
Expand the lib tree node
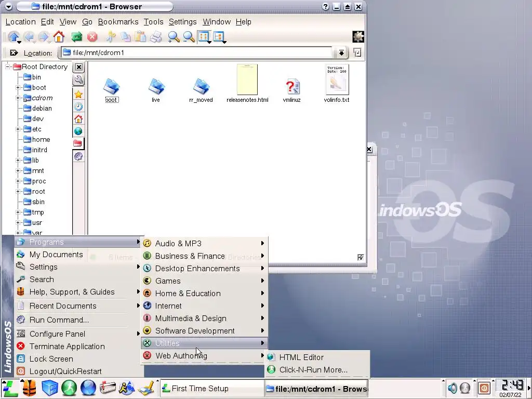[18, 161]
